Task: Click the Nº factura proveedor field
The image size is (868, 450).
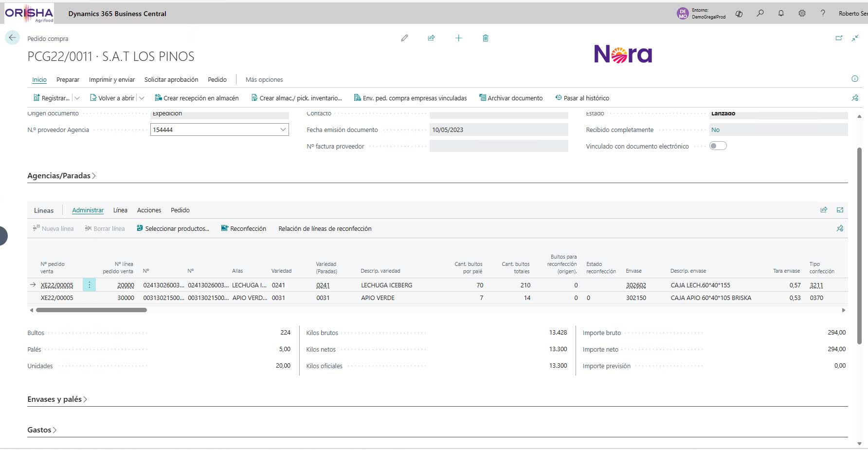Action: coord(499,146)
